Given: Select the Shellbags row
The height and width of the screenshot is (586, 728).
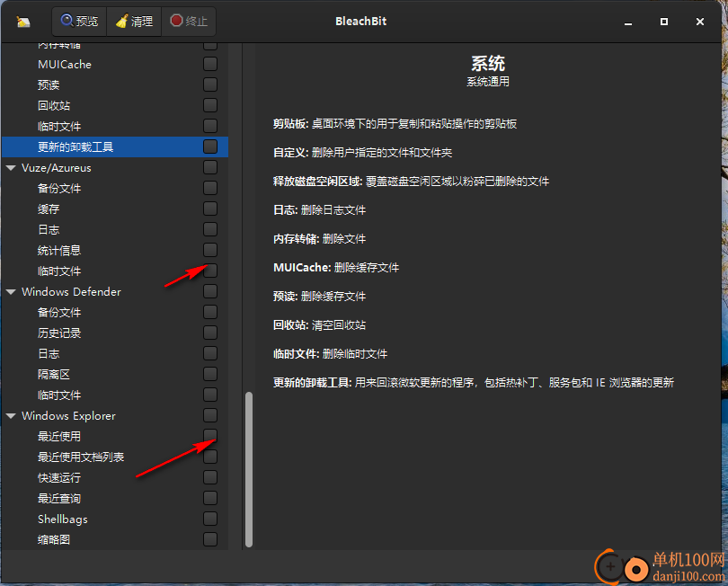Looking at the screenshot, I should 115,519.
